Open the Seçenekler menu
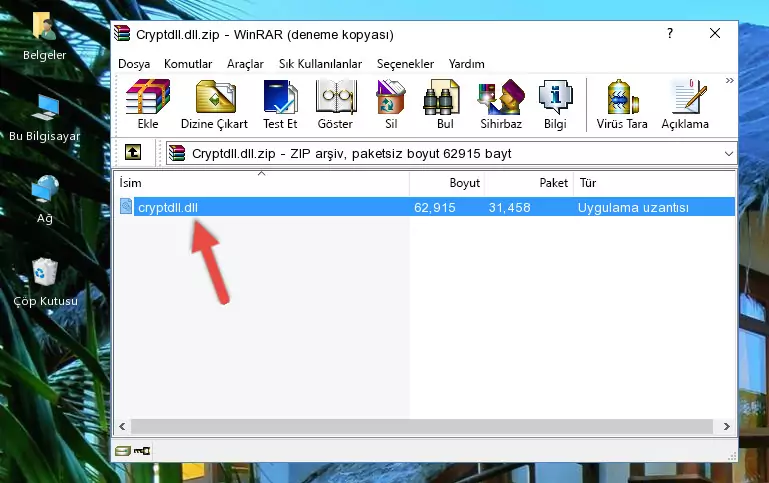Screen dimensions: 769x483 (405, 64)
